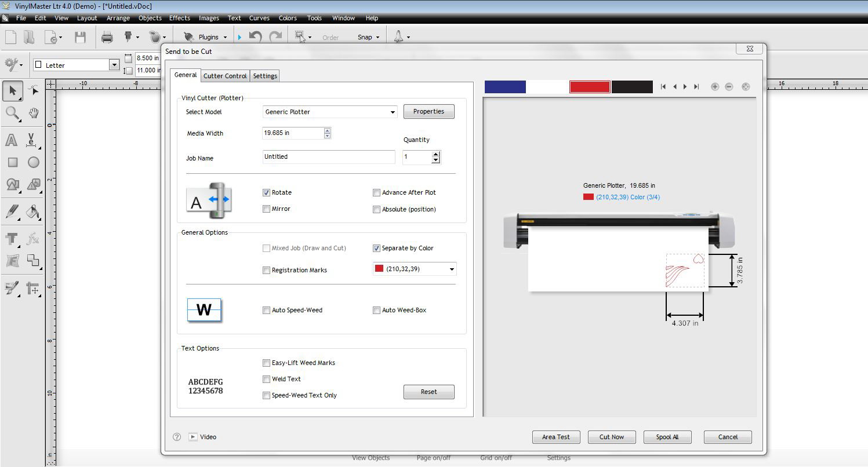Viewport: 868px width, 467px height.
Task: Click the printer icon in toolbar
Action: click(x=107, y=37)
